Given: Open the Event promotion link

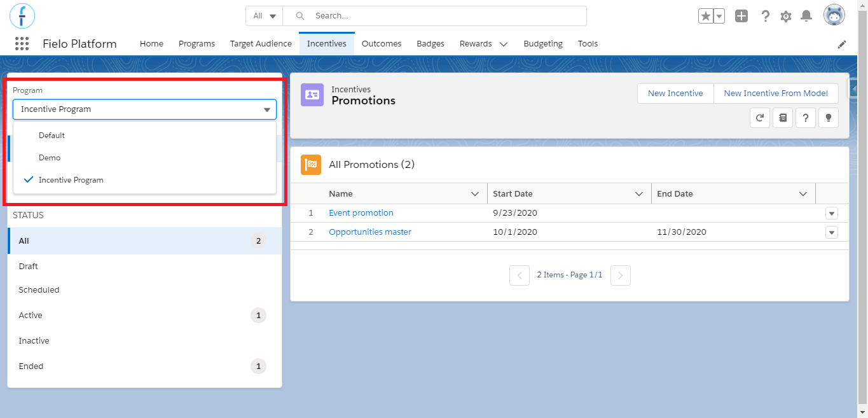Looking at the screenshot, I should 361,213.
